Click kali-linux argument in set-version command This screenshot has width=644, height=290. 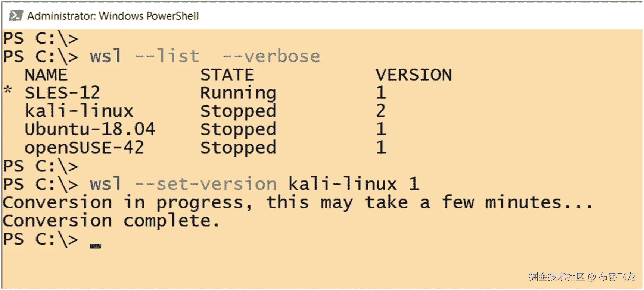[x=342, y=184]
